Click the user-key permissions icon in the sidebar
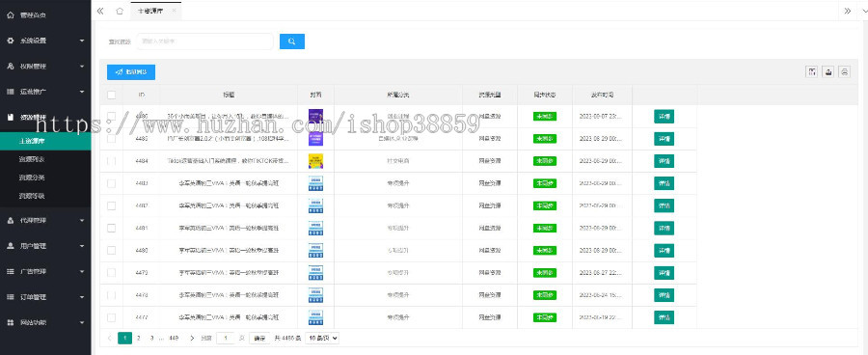 [x=10, y=66]
